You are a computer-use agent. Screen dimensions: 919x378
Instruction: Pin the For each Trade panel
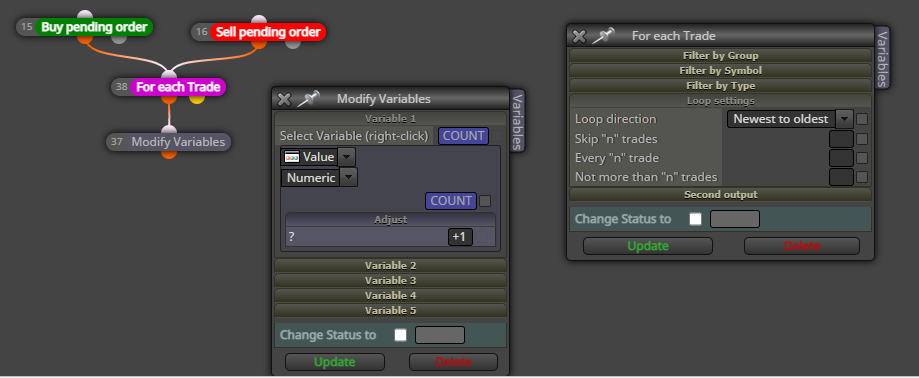[x=603, y=36]
